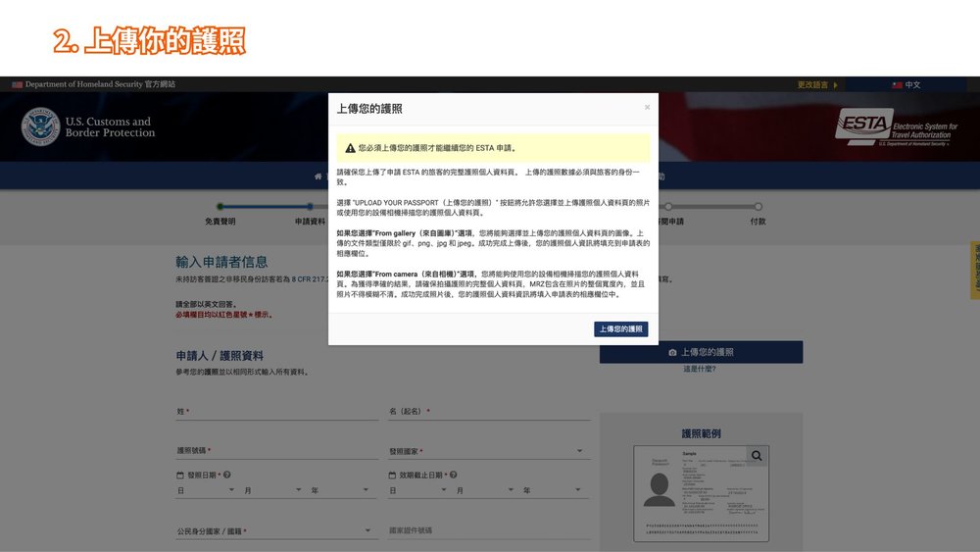This screenshot has width=980, height=552.
Task: Click the 名 (起名) first name field
Action: 489,412
